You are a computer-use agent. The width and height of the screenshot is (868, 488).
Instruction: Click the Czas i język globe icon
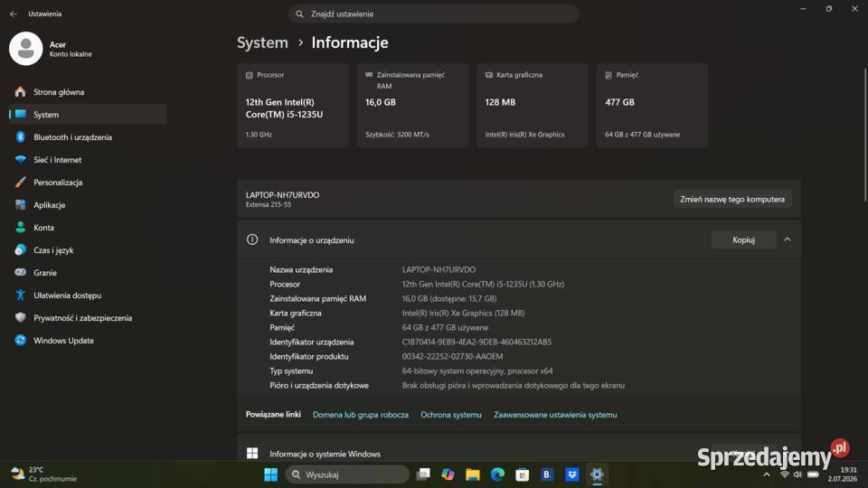[21, 250]
